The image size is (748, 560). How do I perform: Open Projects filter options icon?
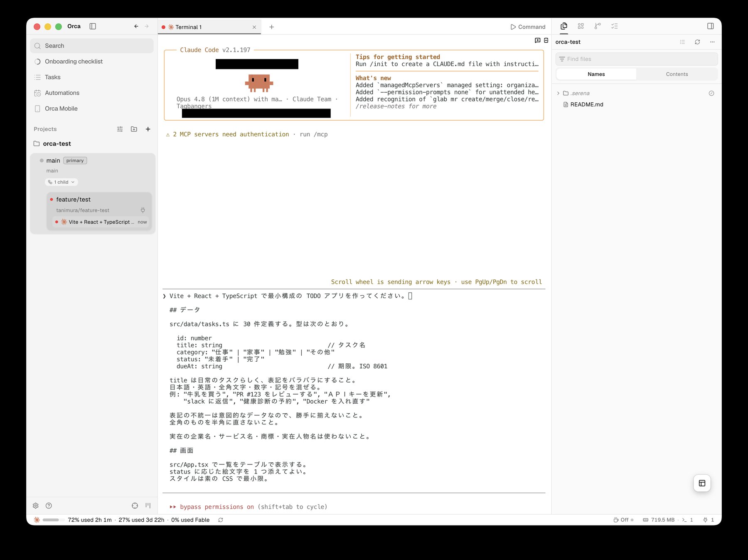click(x=120, y=129)
